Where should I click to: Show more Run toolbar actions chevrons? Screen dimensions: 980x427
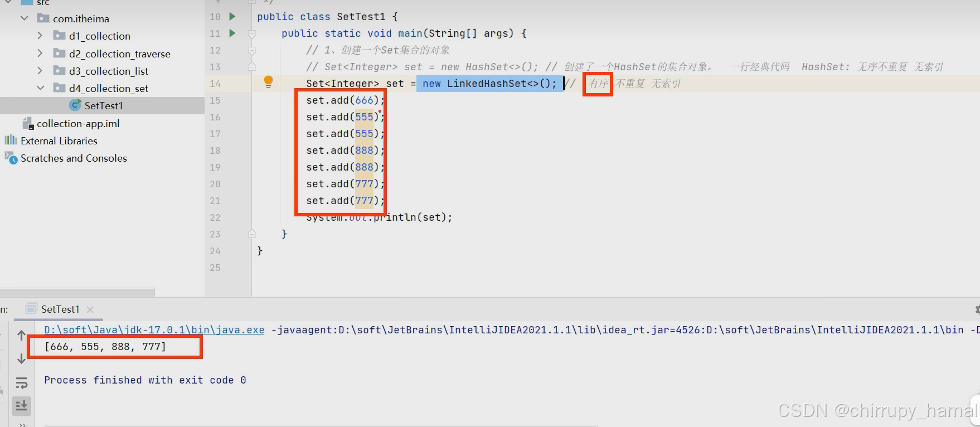click(x=22, y=424)
